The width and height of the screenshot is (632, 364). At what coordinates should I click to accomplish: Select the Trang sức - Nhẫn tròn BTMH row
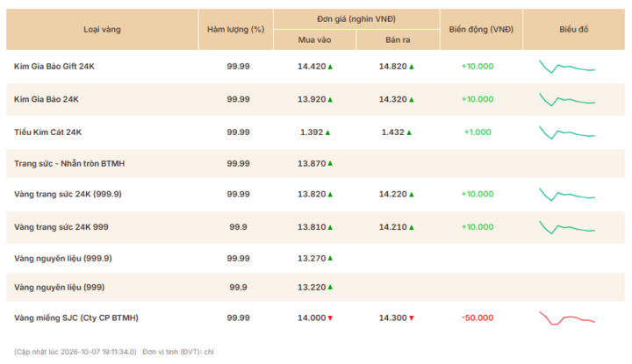pos(316,163)
